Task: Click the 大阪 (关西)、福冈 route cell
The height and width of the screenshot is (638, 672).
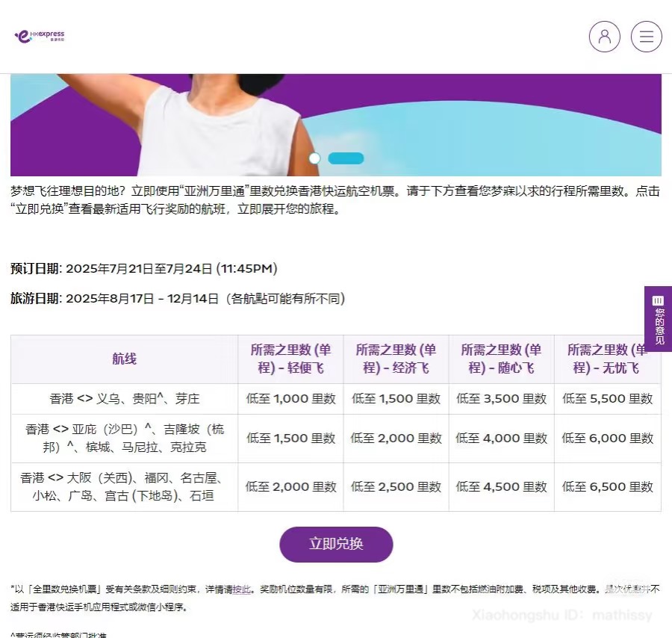Action: click(124, 486)
